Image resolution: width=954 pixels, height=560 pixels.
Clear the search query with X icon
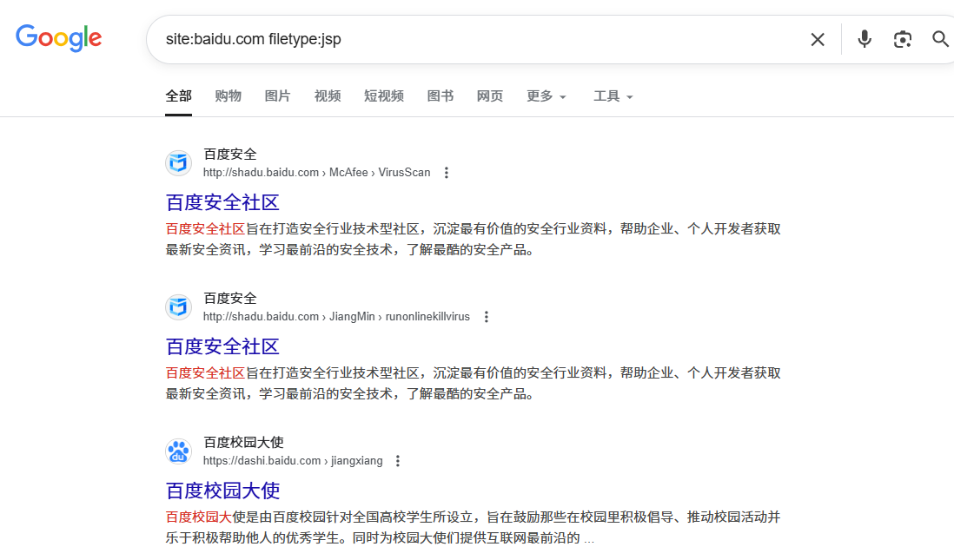click(818, 40)
